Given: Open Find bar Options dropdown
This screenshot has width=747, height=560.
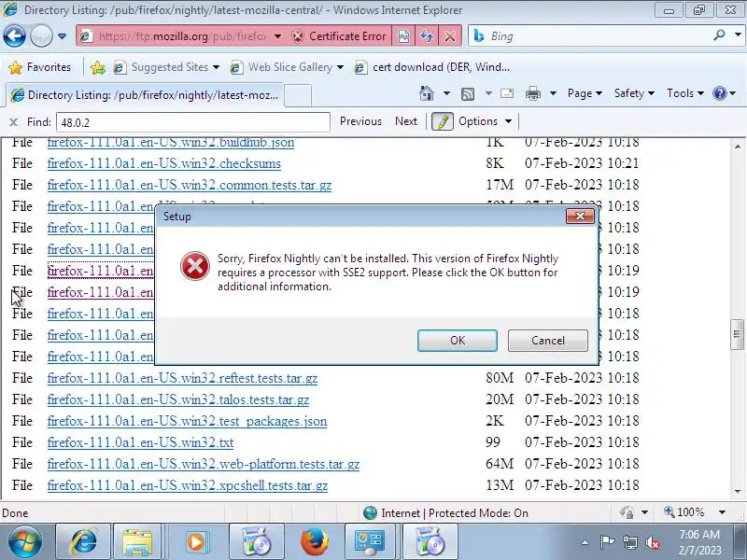Looking at the screenshot, I should (485, 121).
